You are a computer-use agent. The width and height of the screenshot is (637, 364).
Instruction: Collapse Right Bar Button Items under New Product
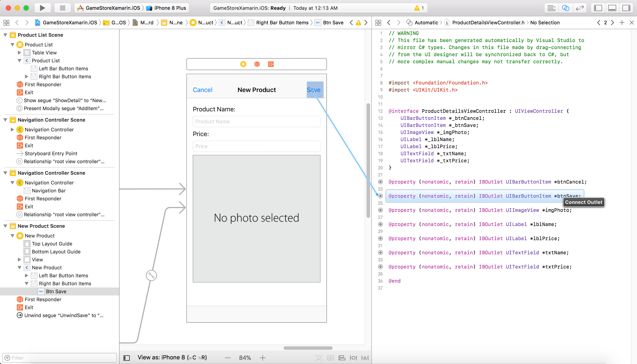pos(27,284)
